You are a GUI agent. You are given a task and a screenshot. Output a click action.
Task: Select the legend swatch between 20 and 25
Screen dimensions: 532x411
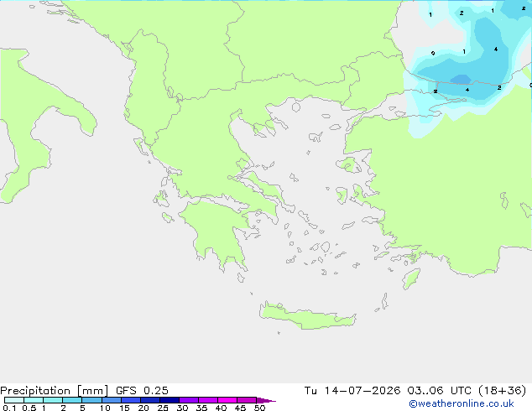pyautogui.click(x=150, y=400)
